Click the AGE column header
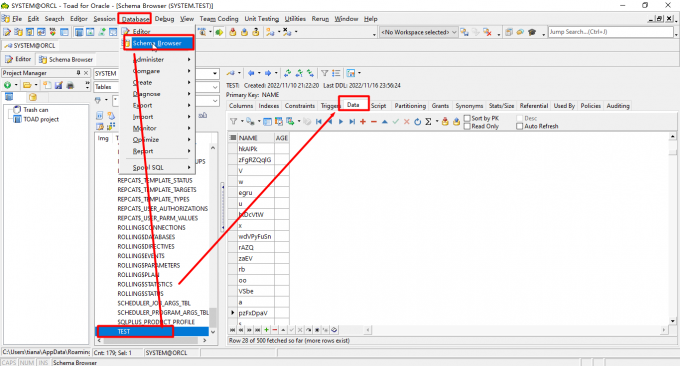The image size is (680, 366). click(281, 138)
